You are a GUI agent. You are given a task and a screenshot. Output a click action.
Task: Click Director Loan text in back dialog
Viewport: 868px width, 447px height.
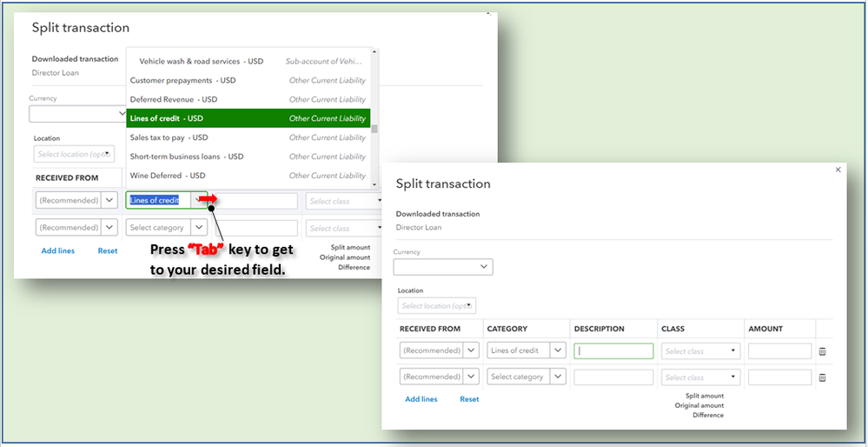coord(55,72)
